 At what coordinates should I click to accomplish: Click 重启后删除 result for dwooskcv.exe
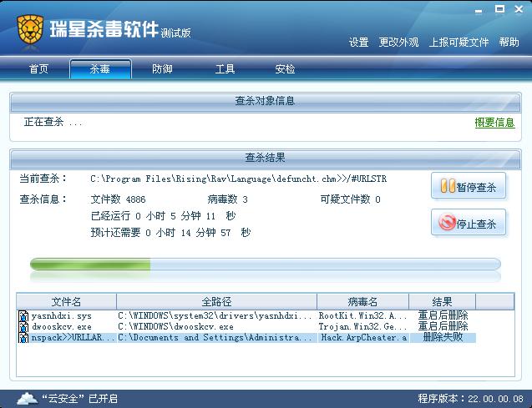pos(443,327)
